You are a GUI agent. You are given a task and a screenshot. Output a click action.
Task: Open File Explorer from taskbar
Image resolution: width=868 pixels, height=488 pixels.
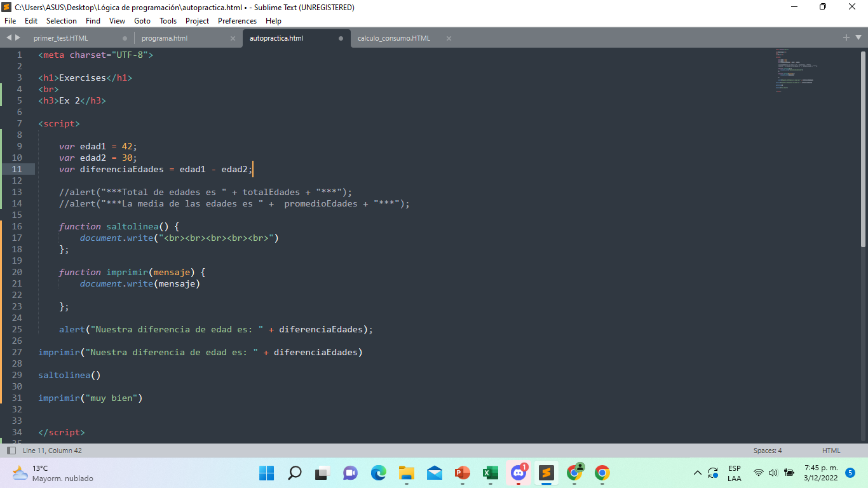pos(407,473)
